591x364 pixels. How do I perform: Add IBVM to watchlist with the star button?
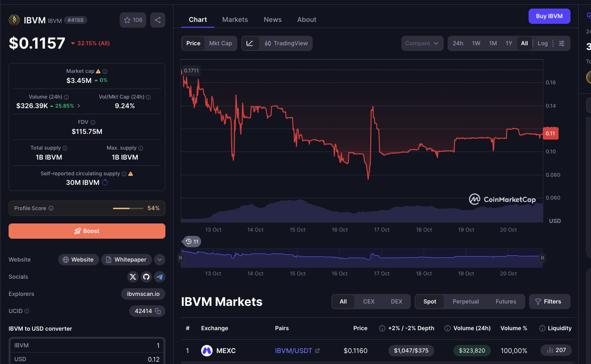133,20
